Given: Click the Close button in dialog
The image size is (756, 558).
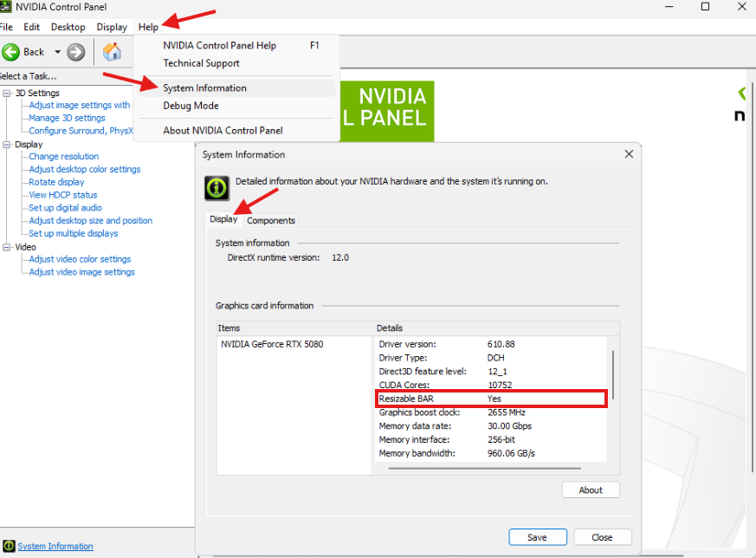Looking at the screenshot, I should (602, 537).
